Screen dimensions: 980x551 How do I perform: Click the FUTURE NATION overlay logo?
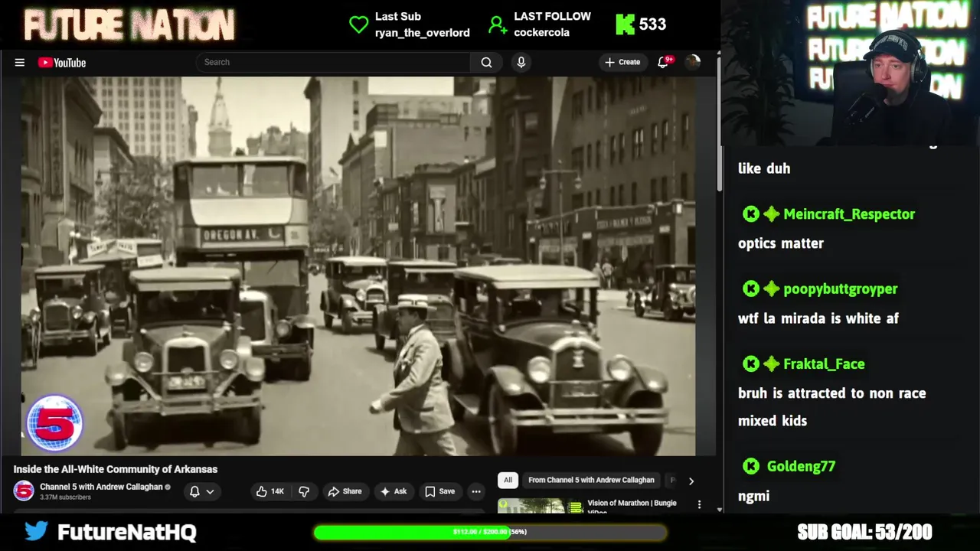129,24
